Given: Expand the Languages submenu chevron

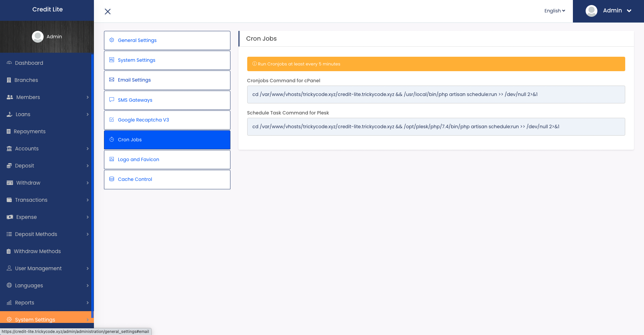Looking at the screenshot, I should 88,285.
